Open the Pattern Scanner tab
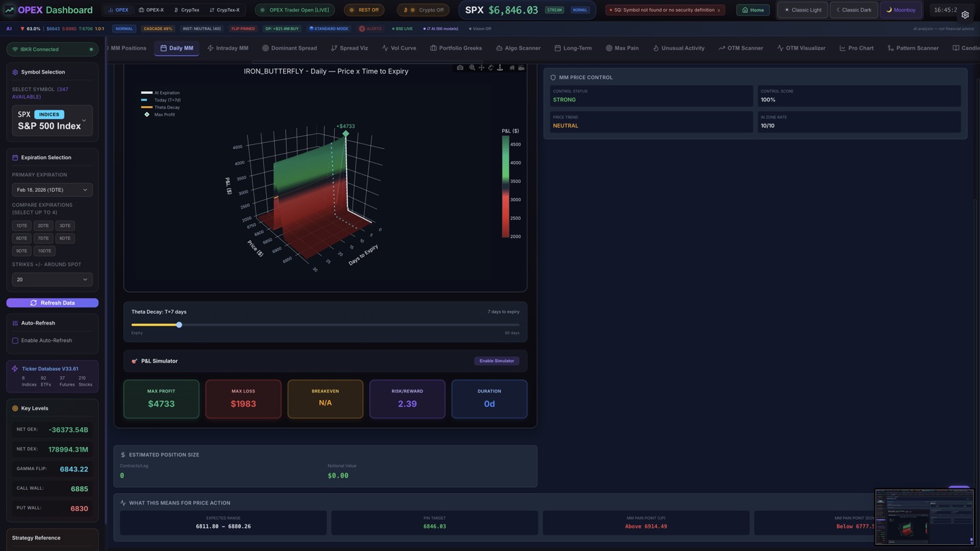Screen dimensions: 980x551 tap(914, 48)
